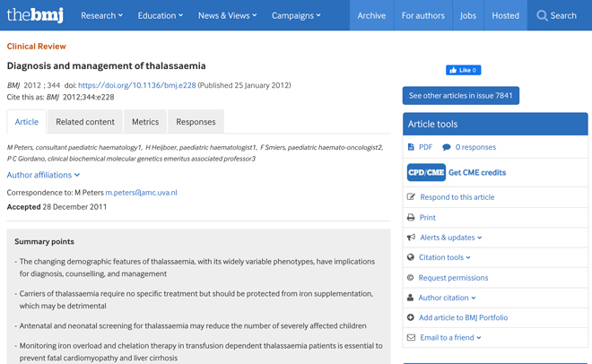Screen dimensions: 592x364
Task: Open the Research dropdown menu
Action: tap(101, 15)
